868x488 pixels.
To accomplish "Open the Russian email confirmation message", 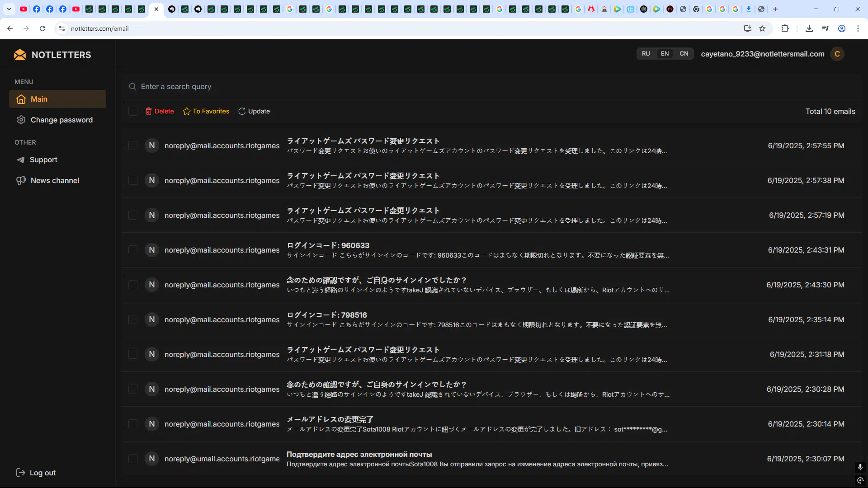I will point(492,459).
